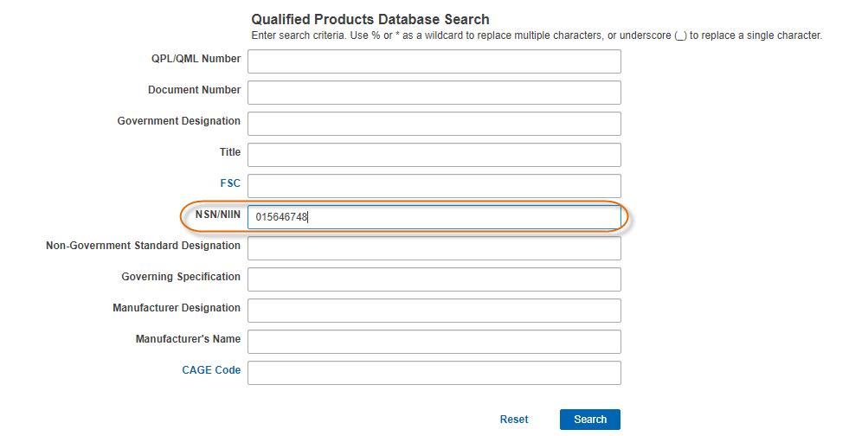Click the Manufacturer's Name label
Viewport: 868px width, 436px height.
coord(188,338)
